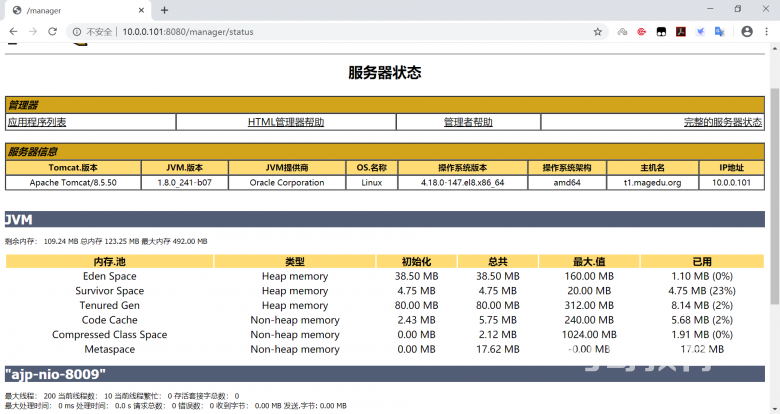Select the Oracle Corporation vendor cell
Image resolution: width=780 pixels, height=414 pixels.
287,183
